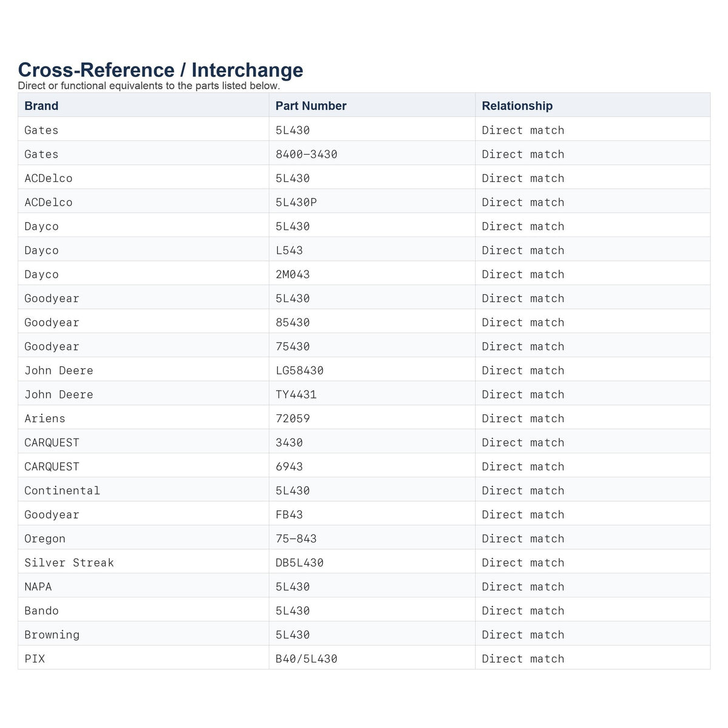
Task: Select Oregon part number 75-843
Action: pyautogui.click(x=296, y=539)
